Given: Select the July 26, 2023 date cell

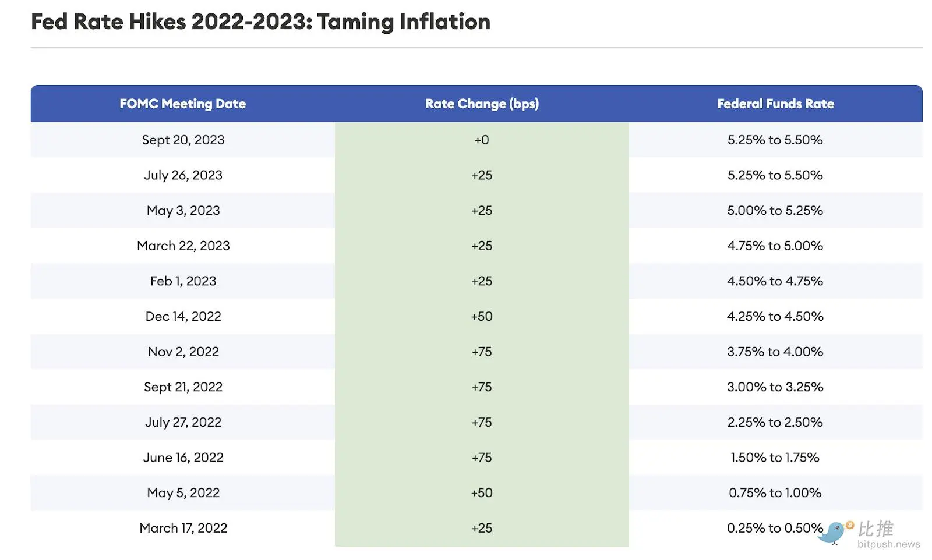Looking at the screenshot, I should click(183, 175).
